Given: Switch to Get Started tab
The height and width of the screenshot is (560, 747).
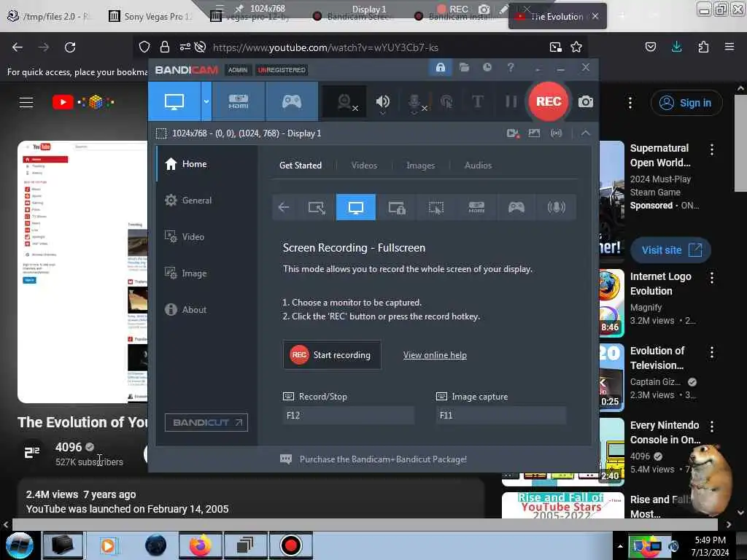Looking at the screenshot, I should [x=300, y=166].
